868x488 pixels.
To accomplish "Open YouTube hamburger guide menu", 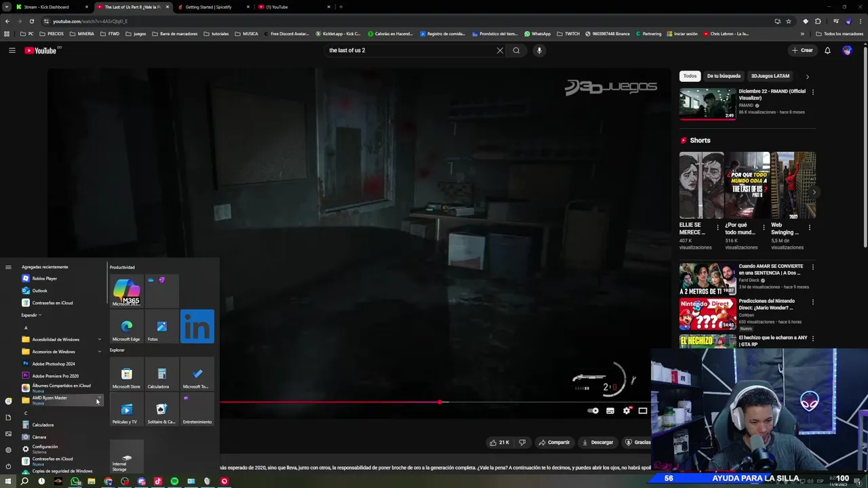I will point(12,50).
